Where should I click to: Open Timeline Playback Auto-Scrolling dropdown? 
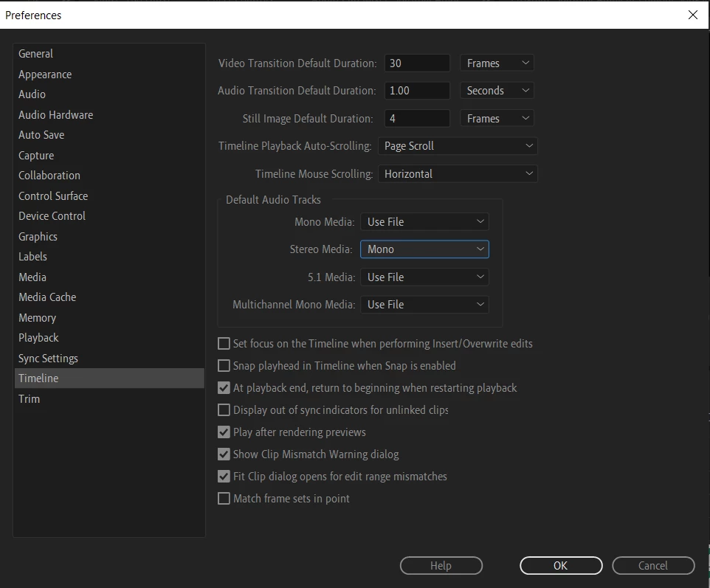click(458, 146)
